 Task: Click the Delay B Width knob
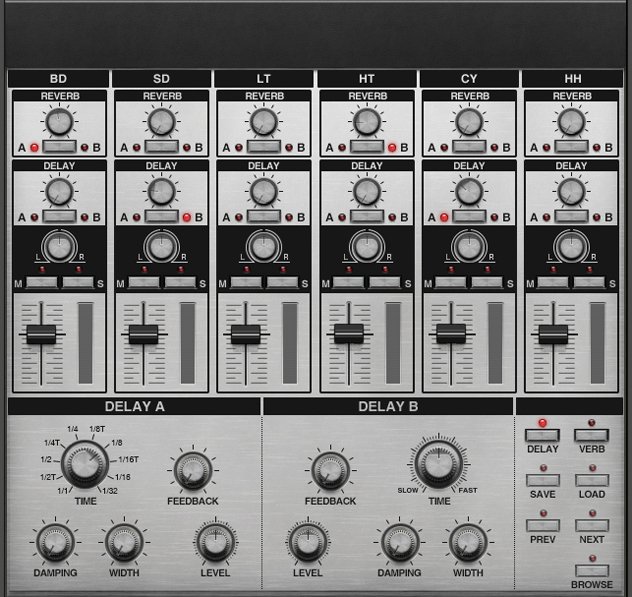[466, 543]
